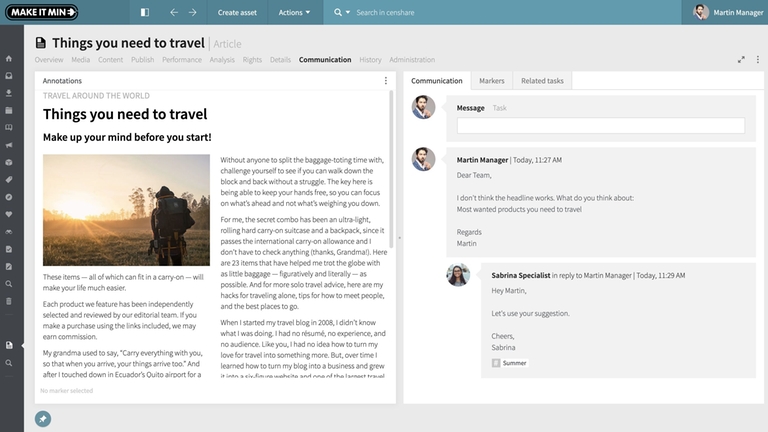Click the round pin button at bottom
The width and height of the screenshot is (768, 432).
(43, 419)
